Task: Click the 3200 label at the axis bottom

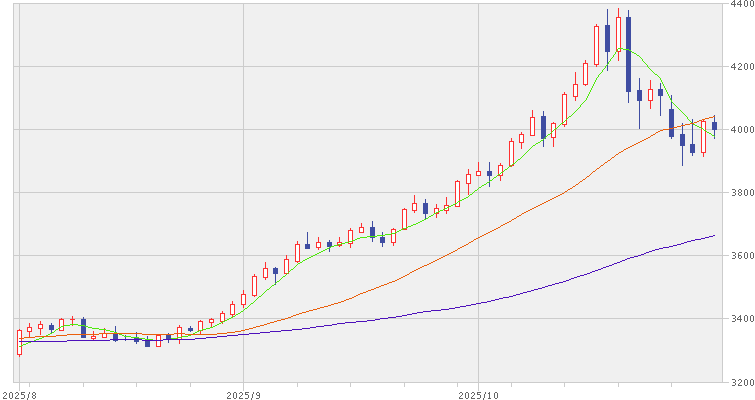Action: 740,382
